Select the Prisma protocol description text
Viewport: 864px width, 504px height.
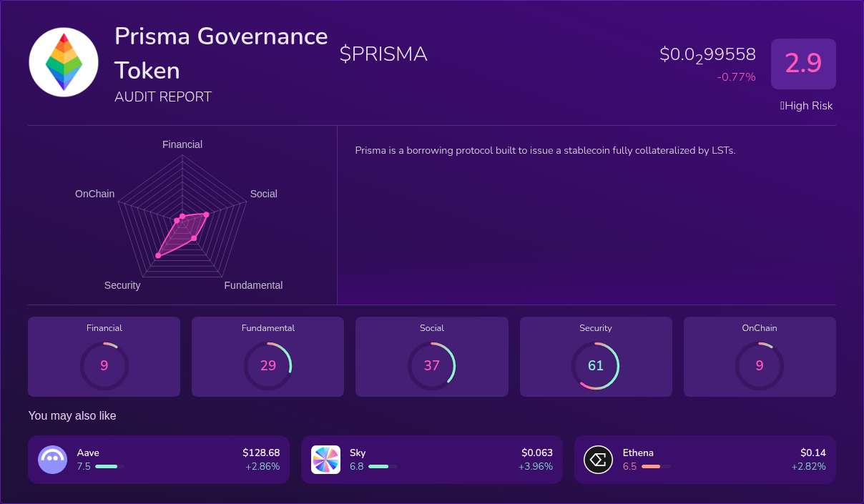544,151
